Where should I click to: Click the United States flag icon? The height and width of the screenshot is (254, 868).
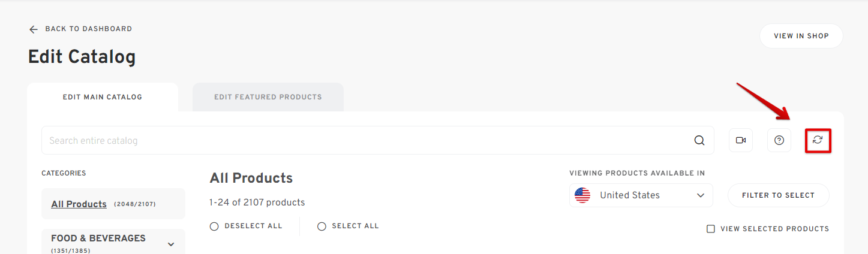pyautogui.click(x=582, y=195)
